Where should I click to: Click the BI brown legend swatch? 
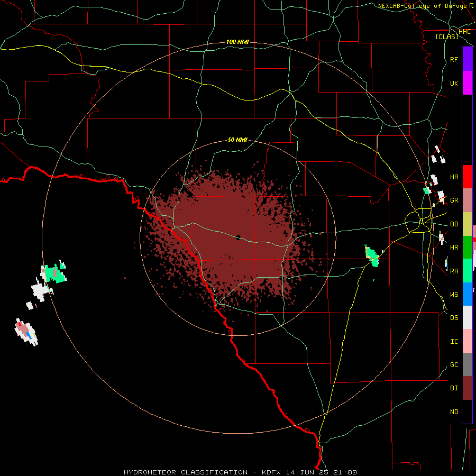tap(467, 388)
